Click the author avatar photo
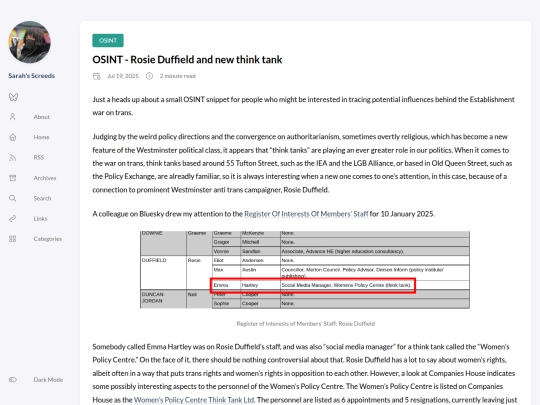This screenshot has height=405, width=540. click(30, 42)
